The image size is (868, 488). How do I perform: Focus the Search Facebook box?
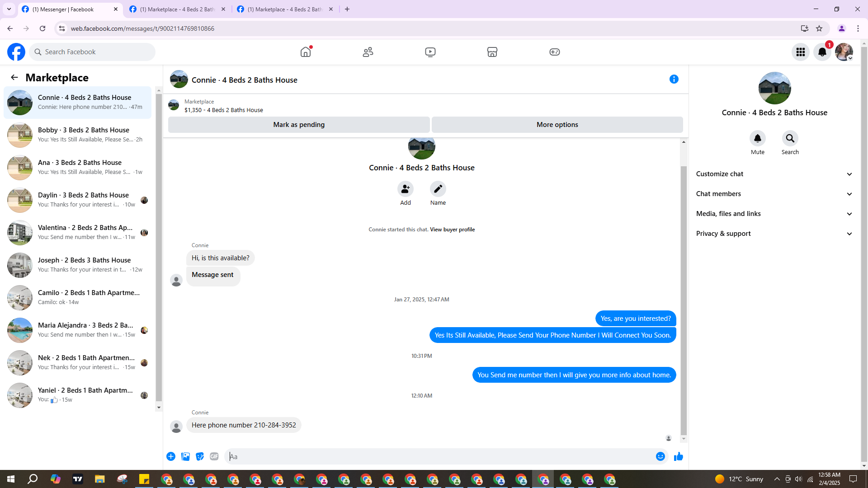tap(92, 52)
